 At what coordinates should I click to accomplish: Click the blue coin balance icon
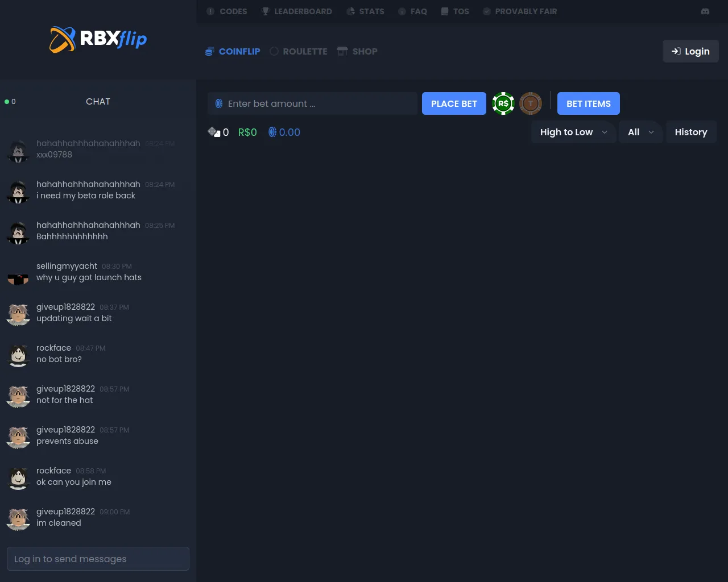(272, 132)
